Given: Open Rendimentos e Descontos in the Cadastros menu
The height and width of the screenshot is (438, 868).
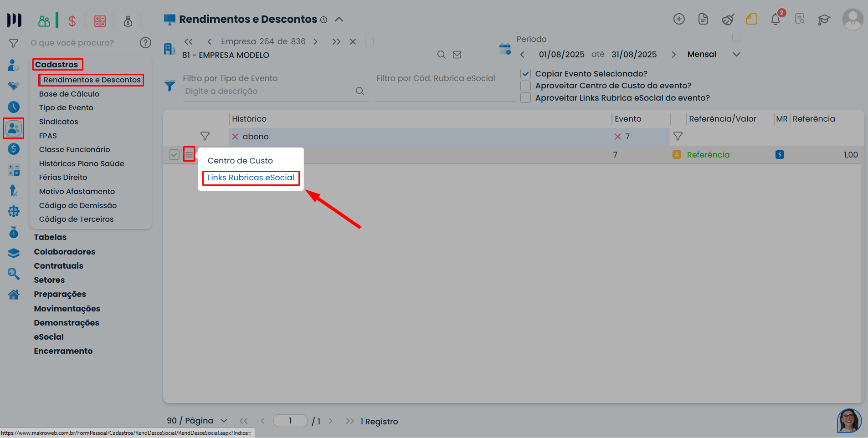Looking at the screenshot, I should tap(92, 80).
